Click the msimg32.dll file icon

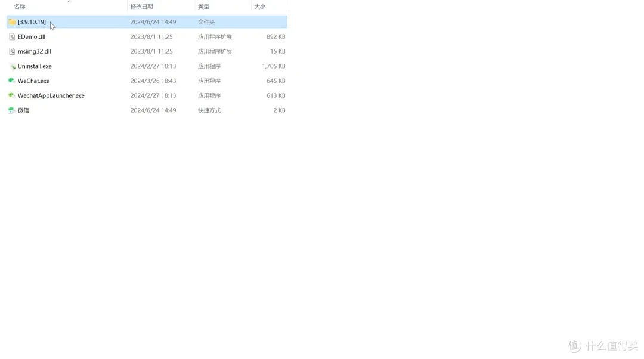[12, 51]
